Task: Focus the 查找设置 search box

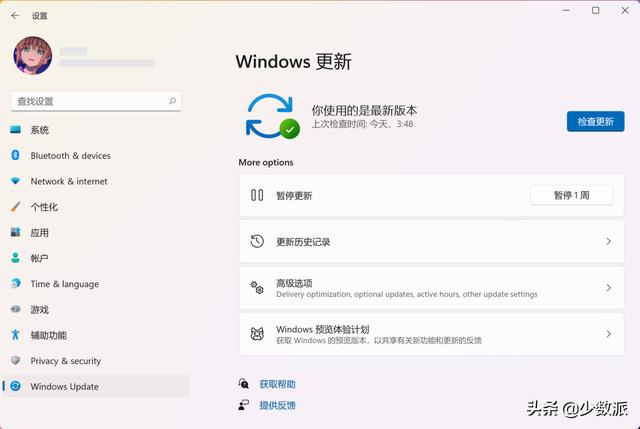Action: click(x=96, y=101)
